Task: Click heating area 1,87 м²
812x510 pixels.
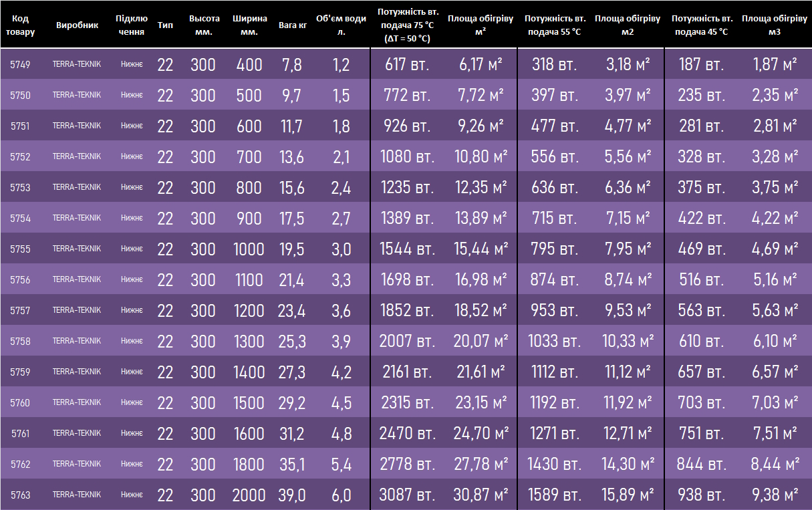Action: [775, 65]
